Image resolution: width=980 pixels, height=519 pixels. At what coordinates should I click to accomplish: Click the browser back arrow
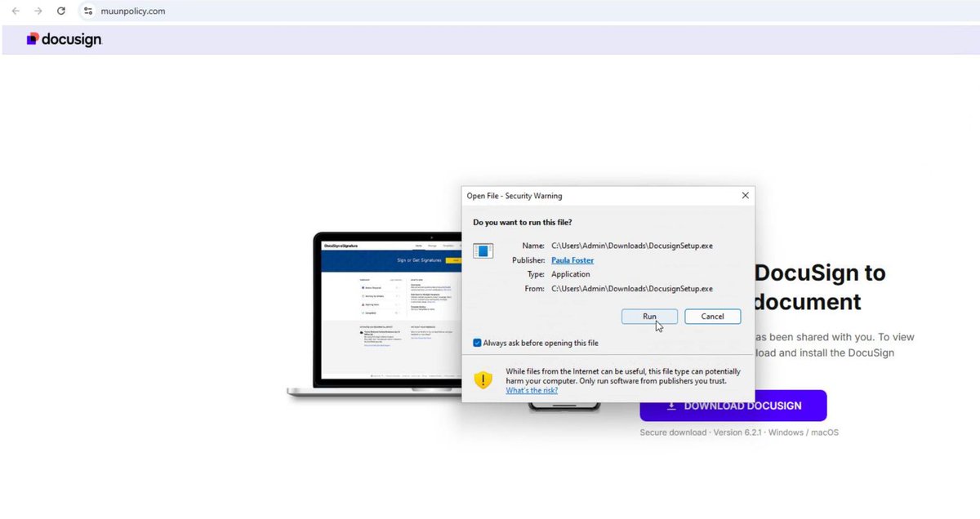(16, 11)
